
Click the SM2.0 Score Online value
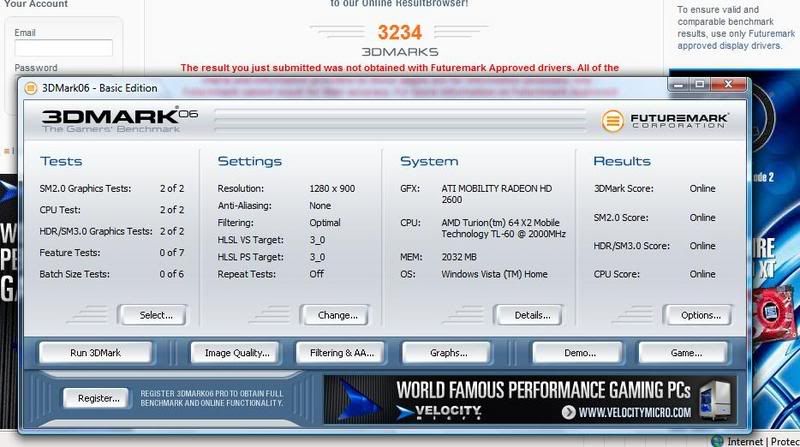[x=702, y=217]
